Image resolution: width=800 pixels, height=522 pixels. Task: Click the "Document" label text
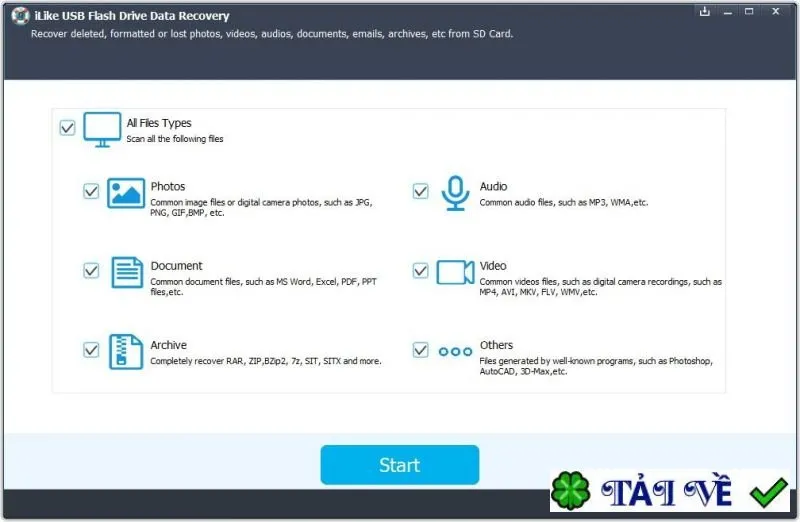(x=177, y=266)
